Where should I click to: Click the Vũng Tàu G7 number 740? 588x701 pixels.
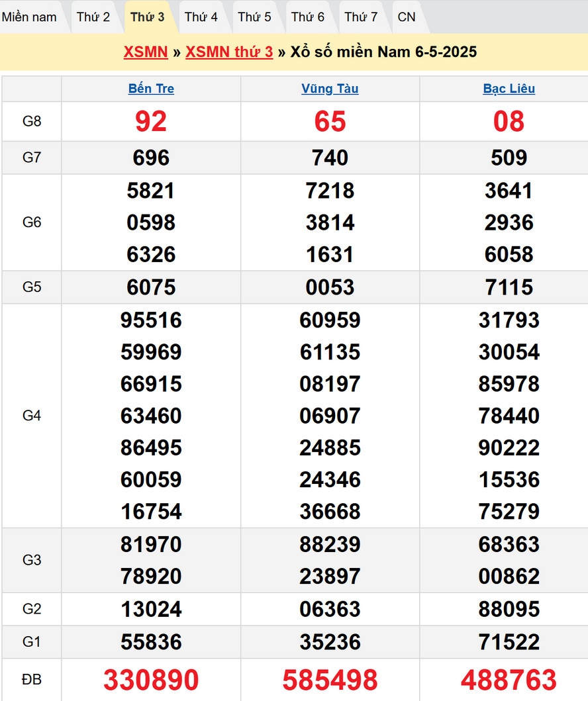(x=330, y=158)
